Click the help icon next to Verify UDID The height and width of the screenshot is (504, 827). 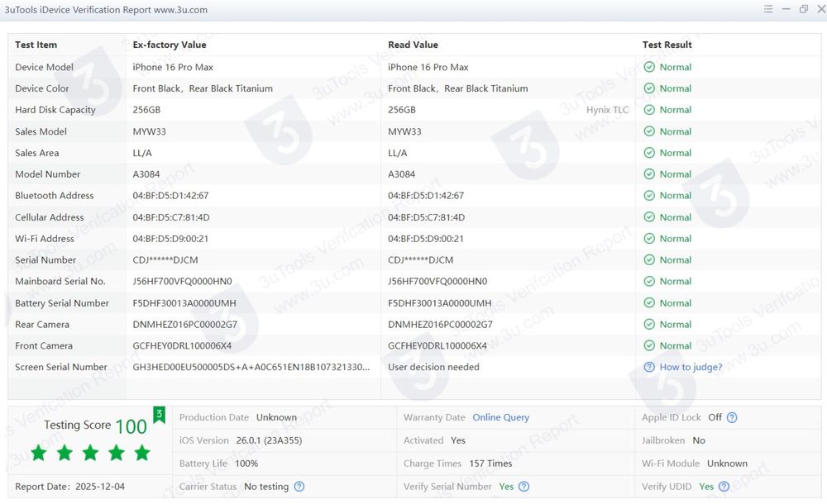pos(724,487)
